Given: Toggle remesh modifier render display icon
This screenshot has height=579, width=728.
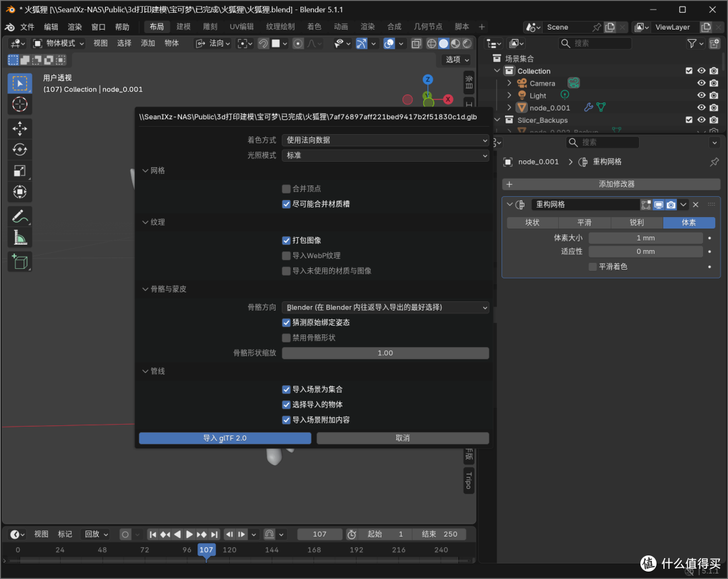Looking at the screenshot, I should (x=671, y=205).
